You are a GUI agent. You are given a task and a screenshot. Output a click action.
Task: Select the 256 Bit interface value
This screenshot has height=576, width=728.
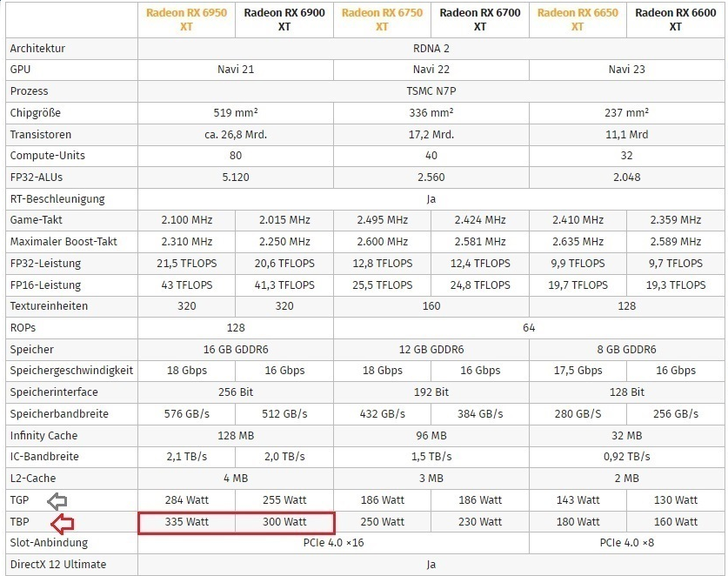click(236, 392)
